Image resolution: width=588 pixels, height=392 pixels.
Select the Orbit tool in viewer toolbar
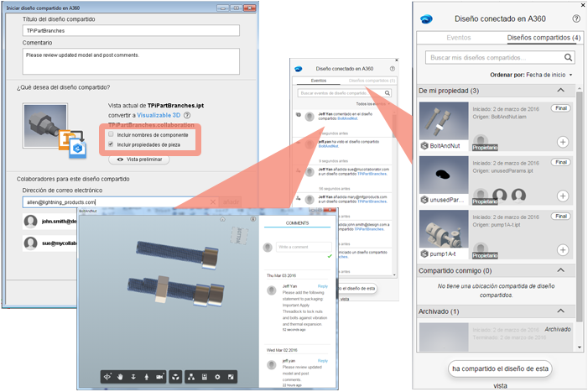pos(107,377)
